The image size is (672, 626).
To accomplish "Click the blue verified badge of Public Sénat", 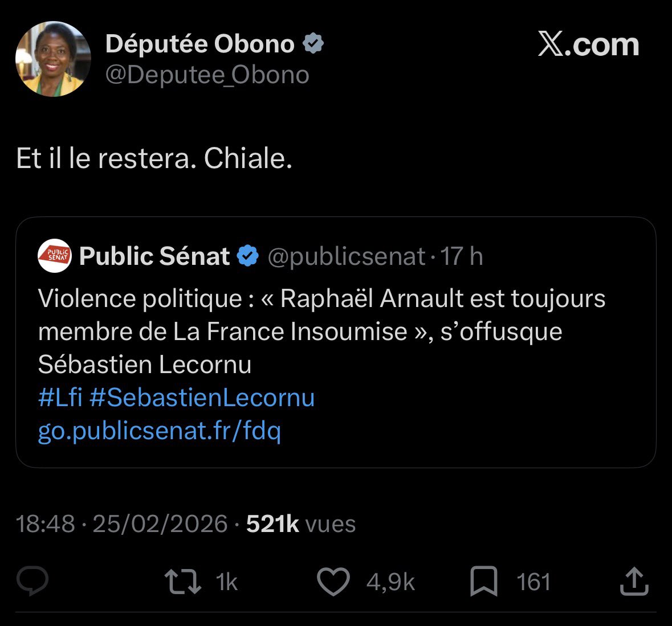I will point(248,256).
